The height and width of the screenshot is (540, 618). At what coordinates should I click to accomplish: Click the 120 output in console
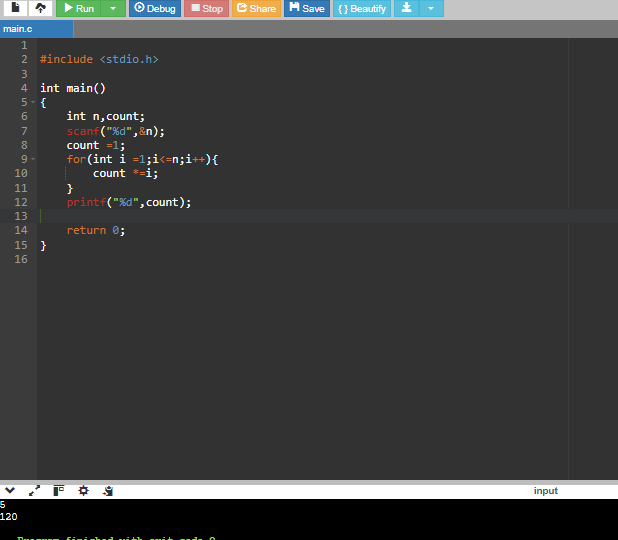point(8,516)
